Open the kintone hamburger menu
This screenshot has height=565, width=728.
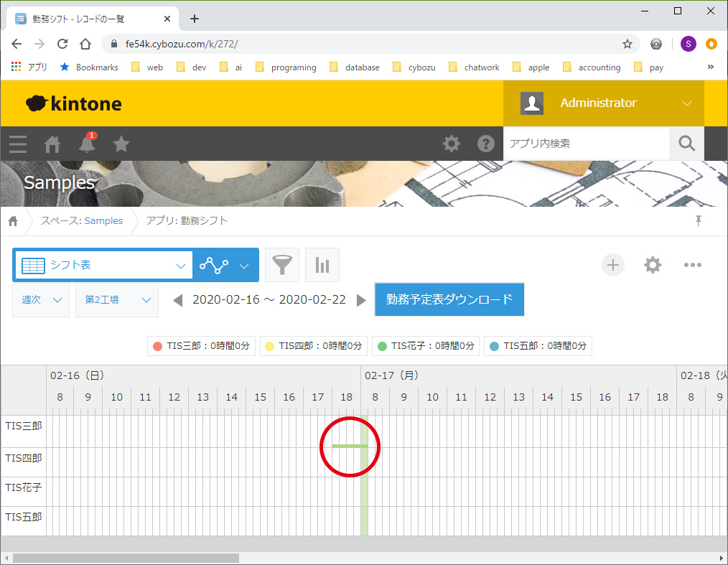18,144
